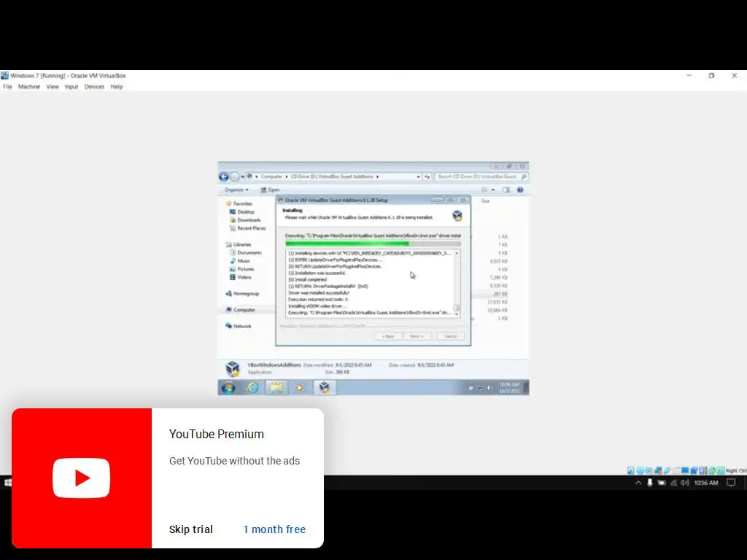The image size is (747, 560).
Task: Click the network adapter status bar icon
Action: (x=659, y=470)
